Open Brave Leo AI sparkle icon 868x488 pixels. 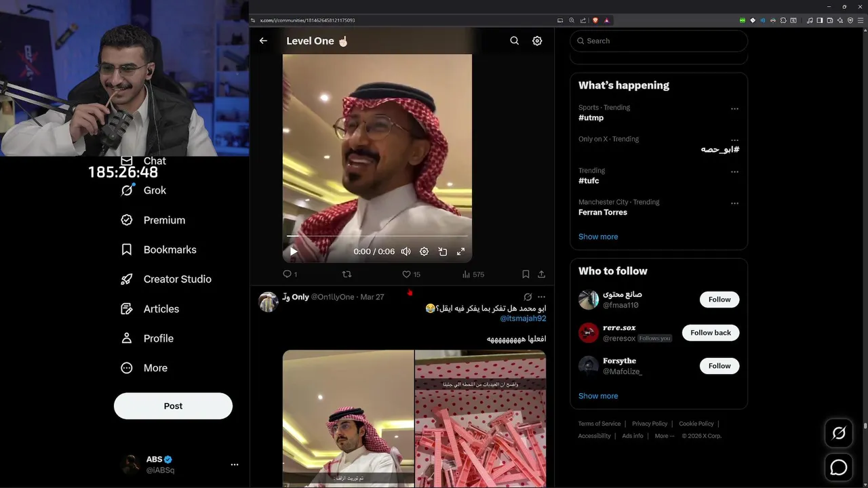(840, 20)
